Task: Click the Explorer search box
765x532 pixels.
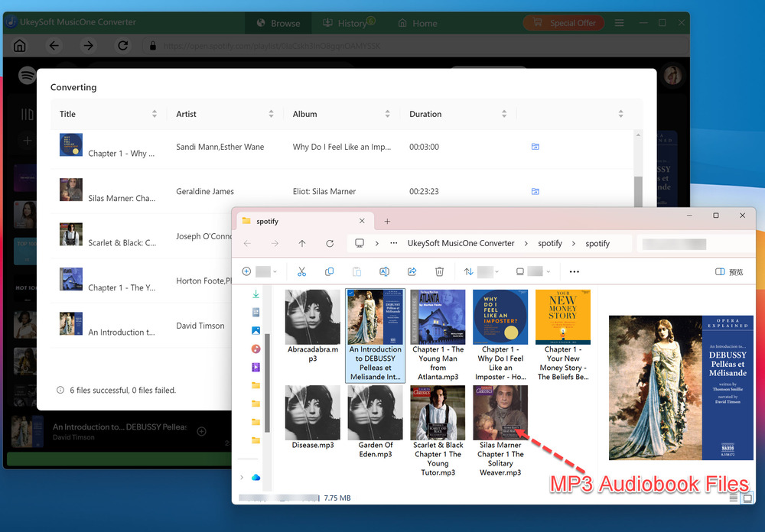Action: tap(695, 244)
